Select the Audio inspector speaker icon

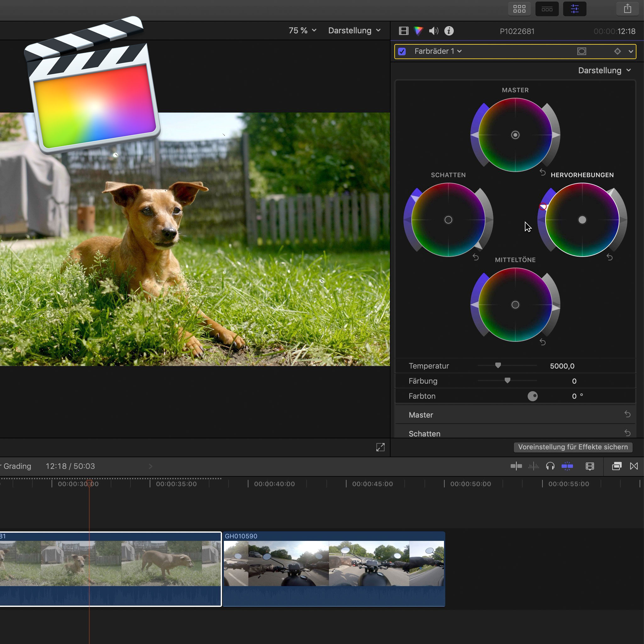click(434, 31)
